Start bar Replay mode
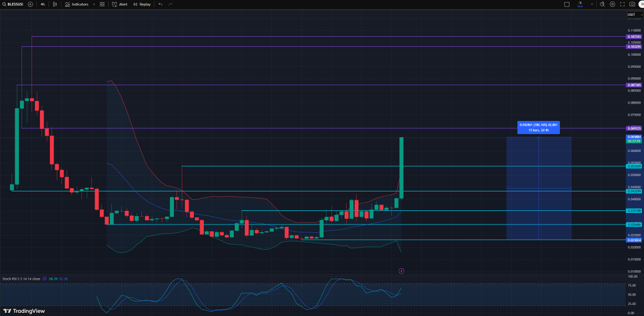The height and width of the screenshot is (316, 644). 142,4
